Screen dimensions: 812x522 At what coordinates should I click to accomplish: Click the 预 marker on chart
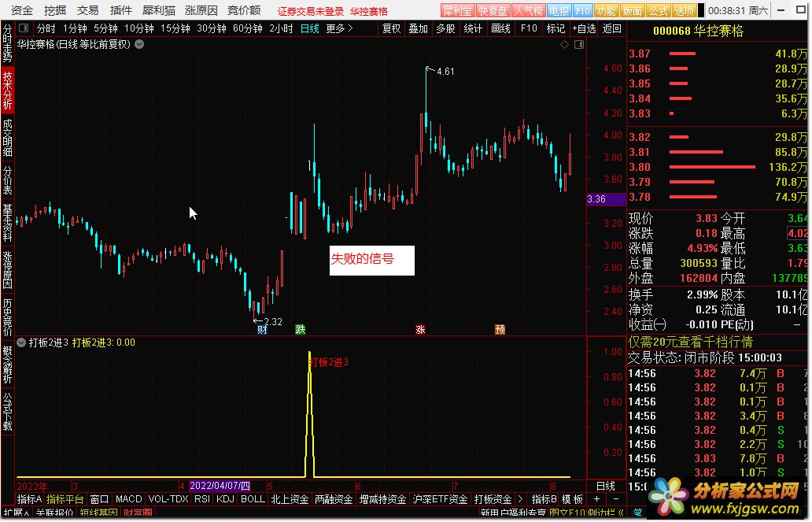coord(500,330)
